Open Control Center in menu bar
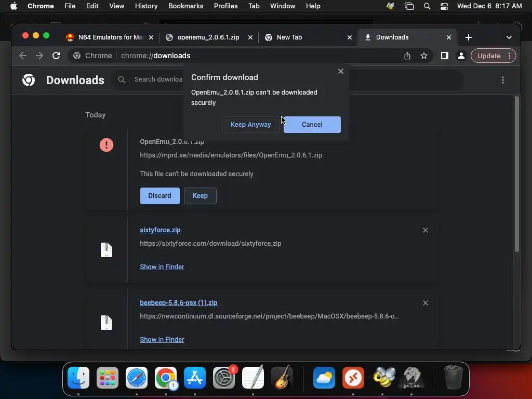532x399 pixels. point(444,6)
